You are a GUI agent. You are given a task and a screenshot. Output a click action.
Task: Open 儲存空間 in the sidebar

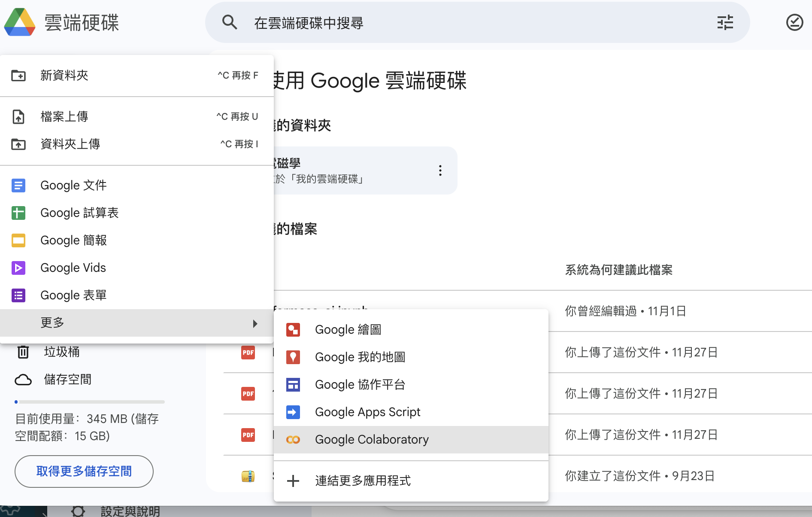point(67,379)
